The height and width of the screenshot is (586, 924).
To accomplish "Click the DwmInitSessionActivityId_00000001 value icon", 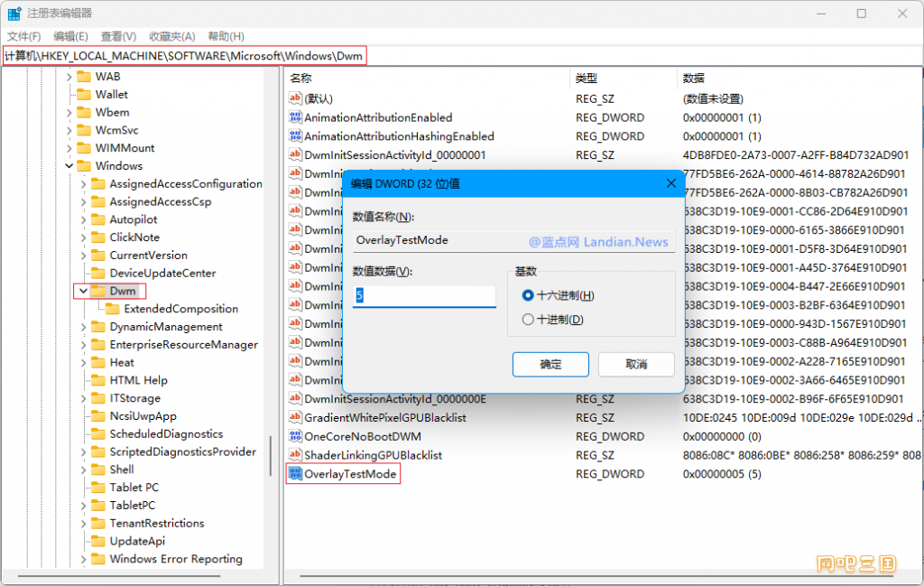I will coord(295,155).
